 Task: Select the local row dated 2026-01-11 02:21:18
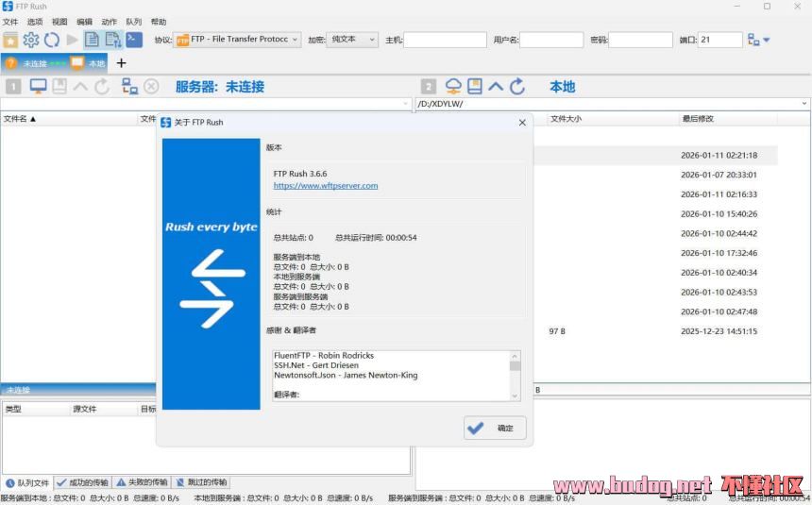655,156
